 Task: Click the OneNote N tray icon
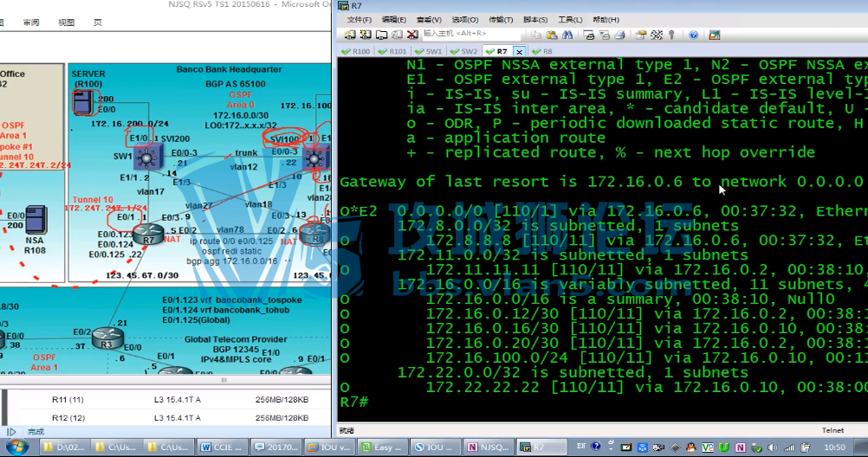pos(740,447)
